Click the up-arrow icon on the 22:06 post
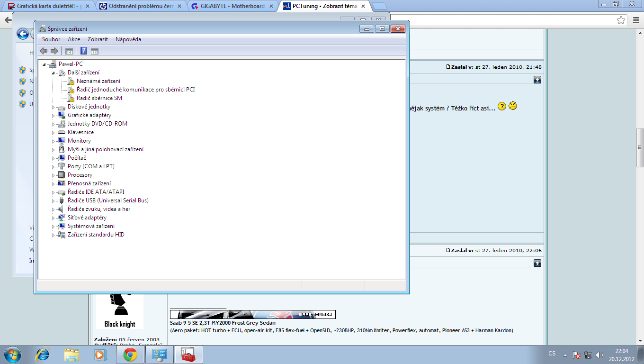 (537, 263)
